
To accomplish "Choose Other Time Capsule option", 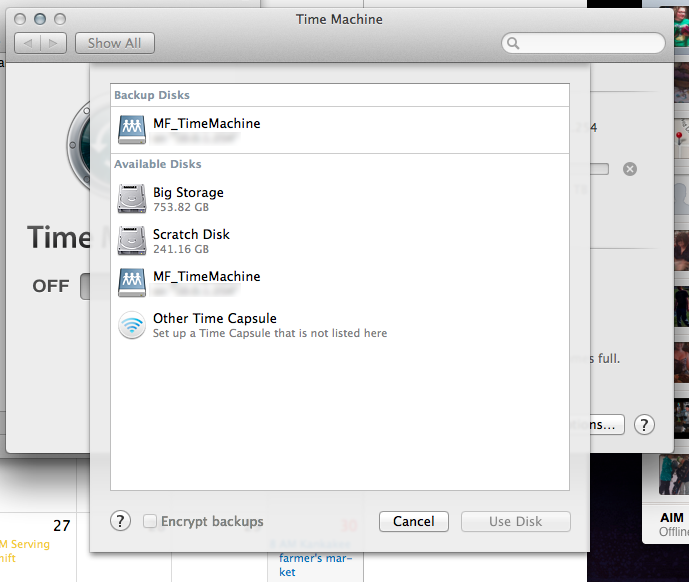I will [340, 325].
